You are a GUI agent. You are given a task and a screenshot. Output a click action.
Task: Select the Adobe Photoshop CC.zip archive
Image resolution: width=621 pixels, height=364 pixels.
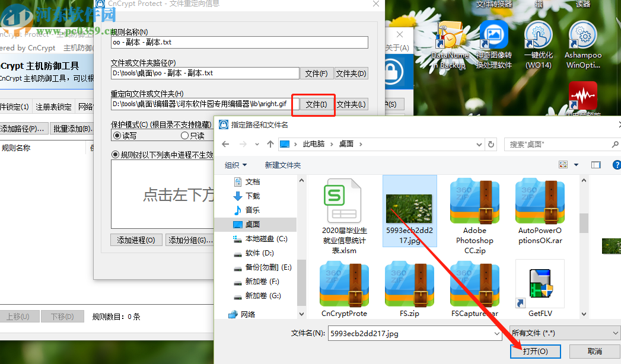point(474,216)
